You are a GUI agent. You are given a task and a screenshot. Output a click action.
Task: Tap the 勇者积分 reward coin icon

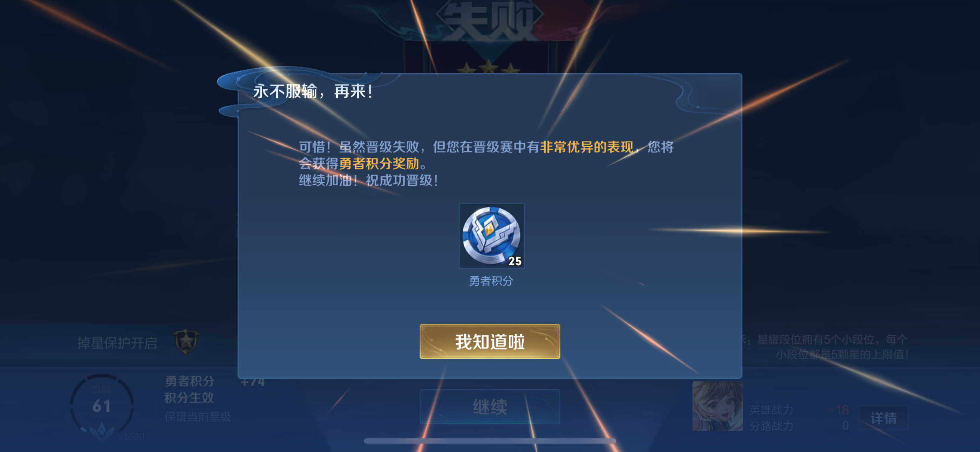pyautogui.click(x=491, y=235)
